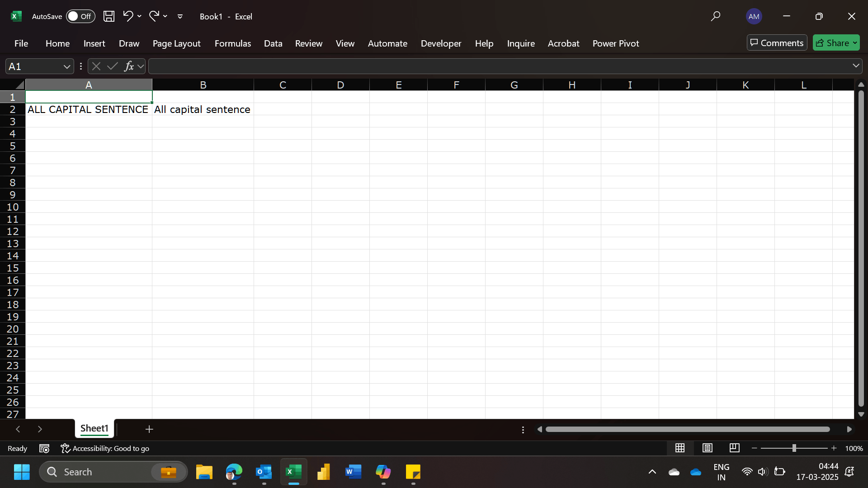This screenshot has height=488, width=868.
Task: Open Word from the Windows taskbar
Action: (353, 472)
